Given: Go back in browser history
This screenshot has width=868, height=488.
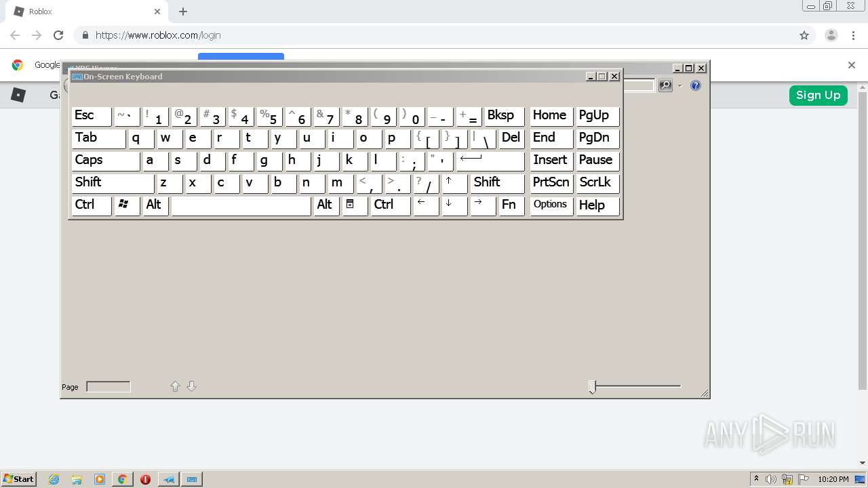Looking at the screenshot, I should (15, 35).
